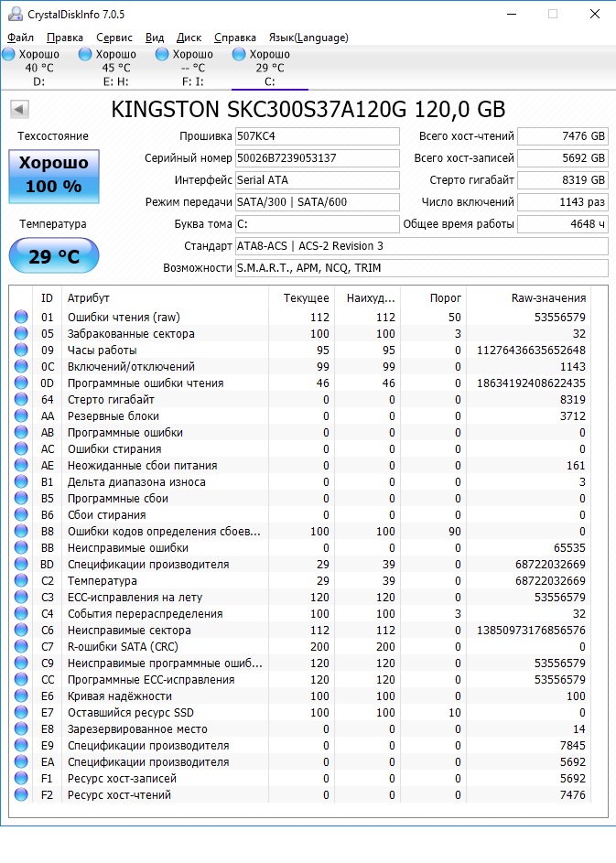The image size is (616, 863).
Task: Click status orb for attribute 0D row
Action: (21, 383)
